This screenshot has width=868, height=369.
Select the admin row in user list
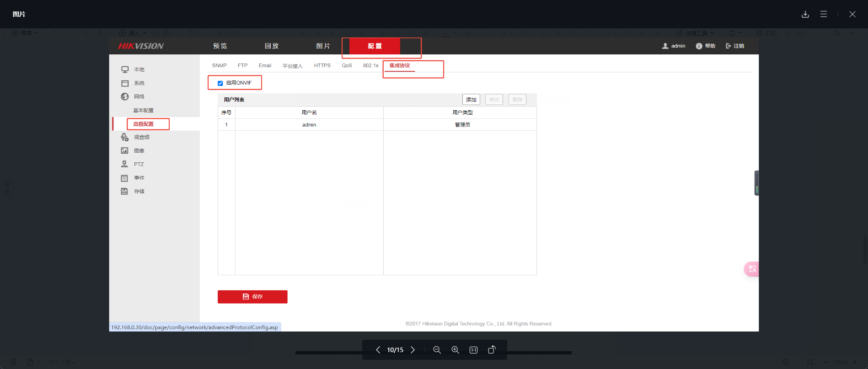(x=309, y=125)
